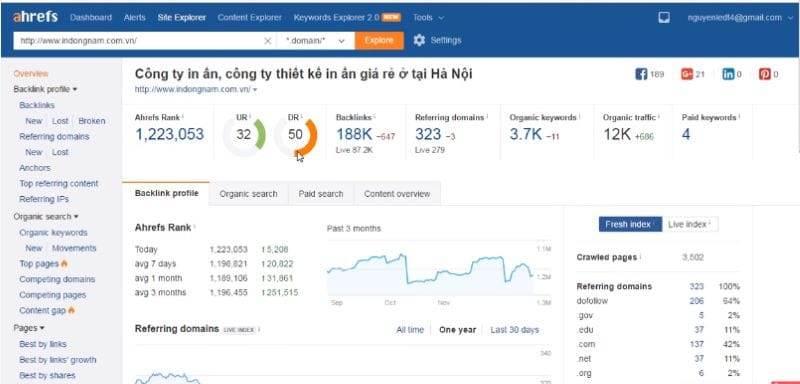Open Top pages in sidebar
This screenshot has width=800, height=384.
[x=39, y=264]
